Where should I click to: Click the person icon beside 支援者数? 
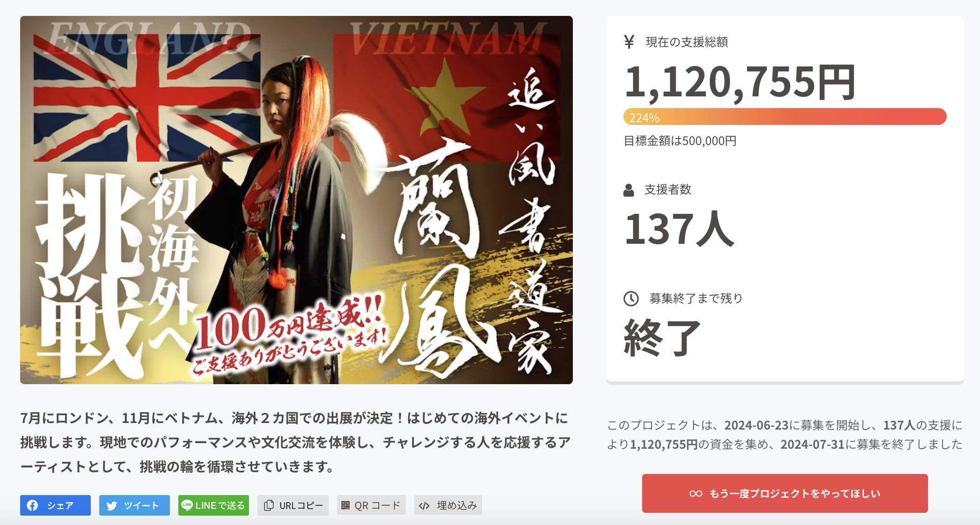pyautogui.click(x=629, y=190)
